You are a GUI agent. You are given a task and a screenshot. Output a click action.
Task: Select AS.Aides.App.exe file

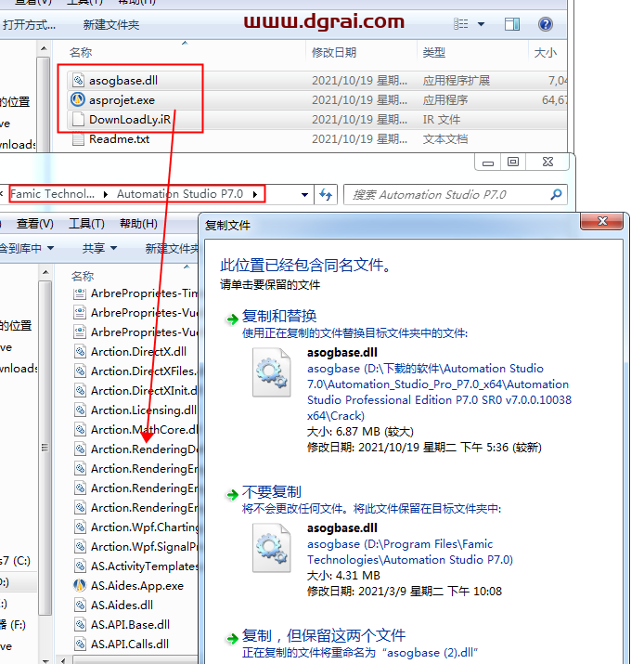point(137,585)
